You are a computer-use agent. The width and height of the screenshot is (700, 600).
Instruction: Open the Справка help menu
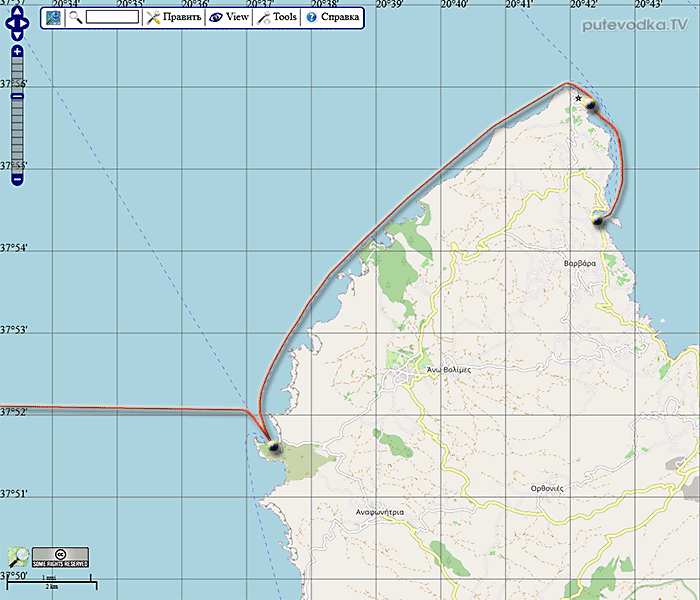(x=333, y=17)
